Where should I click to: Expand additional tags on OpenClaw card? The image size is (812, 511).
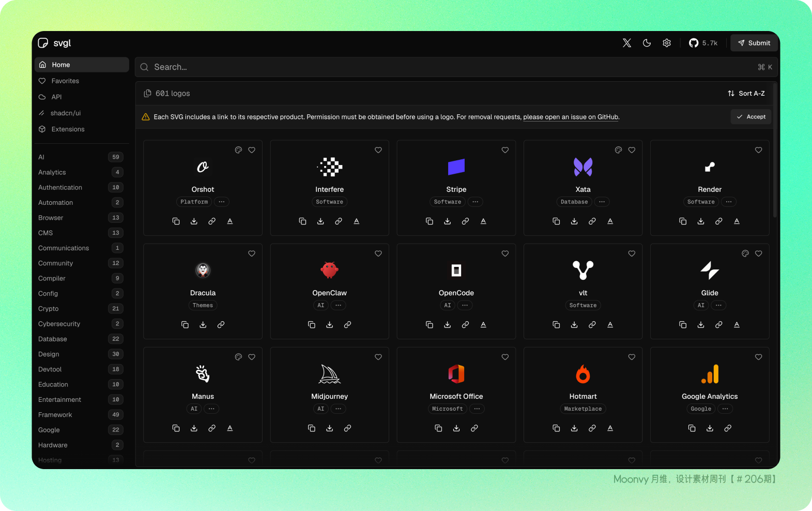coord(338,305)
